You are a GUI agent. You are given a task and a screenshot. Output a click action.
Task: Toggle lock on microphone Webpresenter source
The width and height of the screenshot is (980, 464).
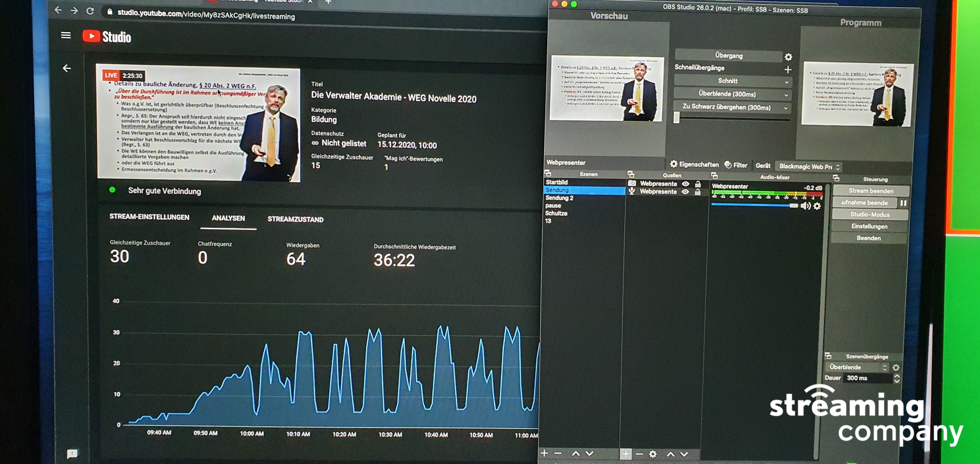698,192
